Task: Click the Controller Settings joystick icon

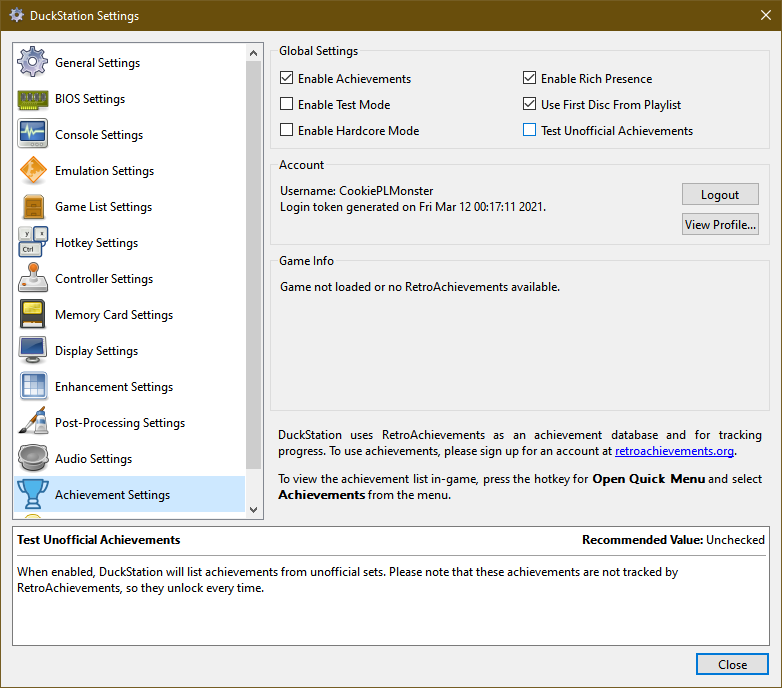Action: (33, 278)
